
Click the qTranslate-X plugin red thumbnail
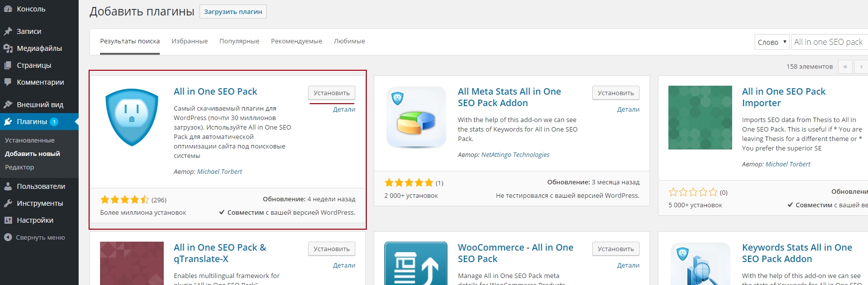point(132,263)
